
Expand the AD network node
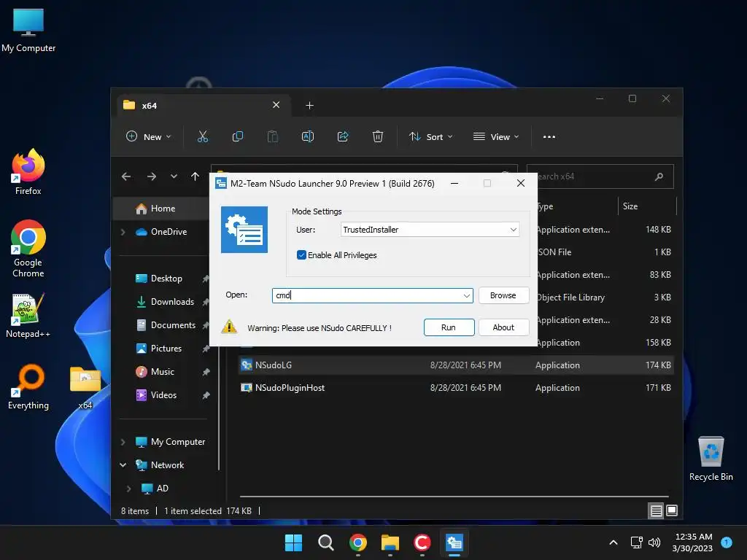point(128,489)
